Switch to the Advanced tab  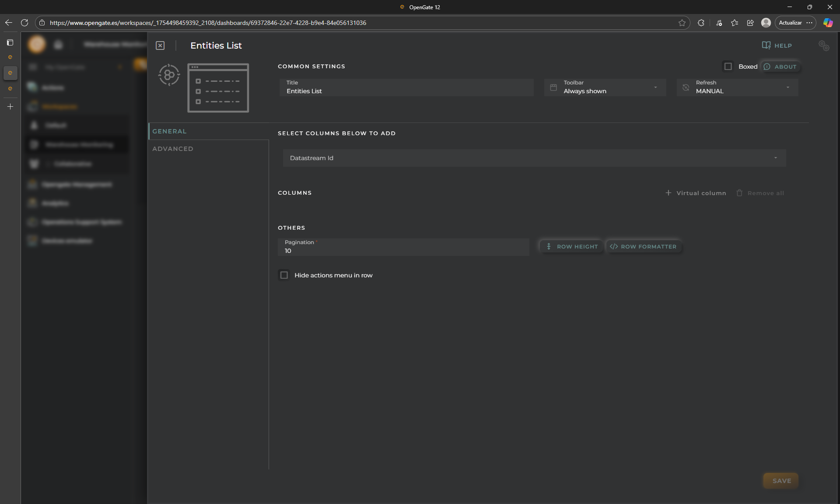[173, 149]
